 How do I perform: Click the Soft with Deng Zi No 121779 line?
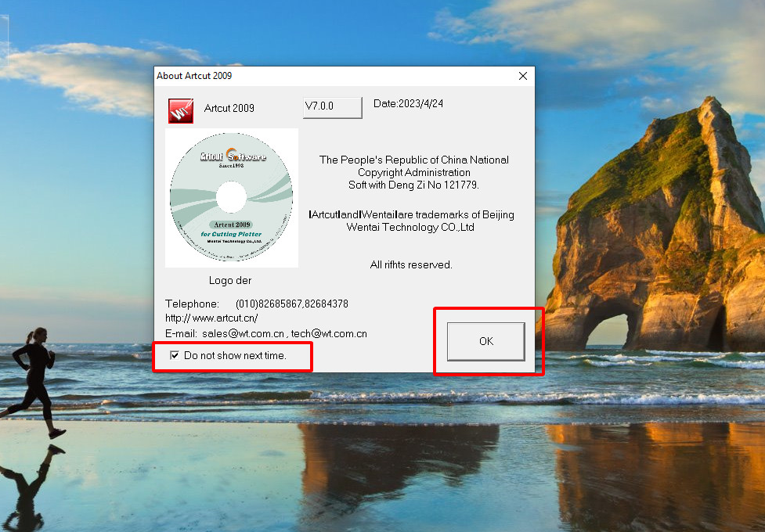[x=413, y=185]
